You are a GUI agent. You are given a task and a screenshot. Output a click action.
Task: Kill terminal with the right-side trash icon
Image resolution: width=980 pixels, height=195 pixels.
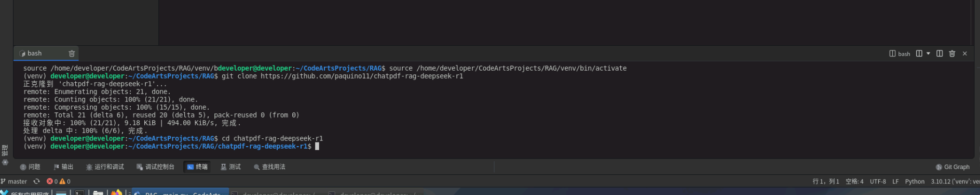point(952,54)
